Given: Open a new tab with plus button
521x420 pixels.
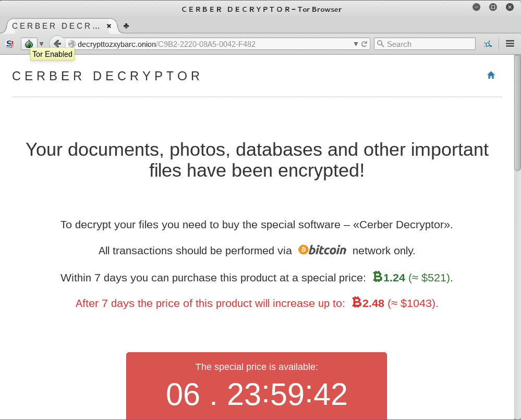Looking at the screenshot, I should pos(126,26).
